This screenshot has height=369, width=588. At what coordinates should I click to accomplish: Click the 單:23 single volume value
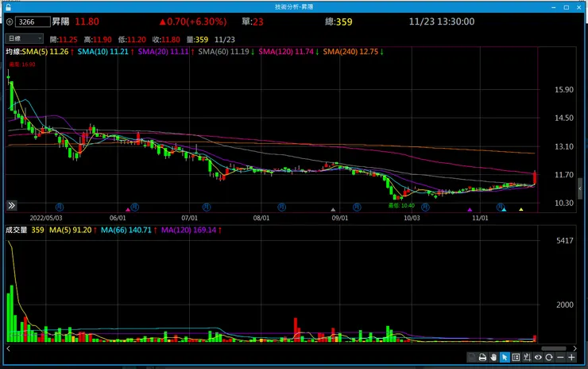point(253,21)
